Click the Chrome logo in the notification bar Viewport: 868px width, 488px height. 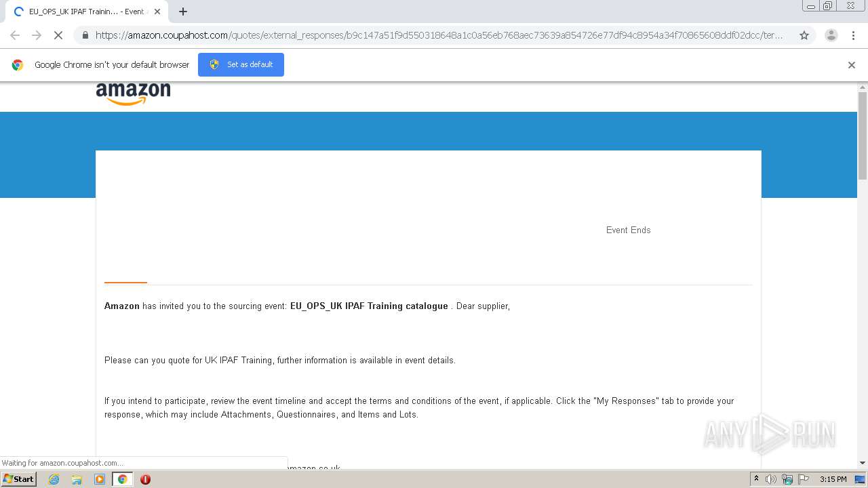pyautogui.click(x=18, y=65)
